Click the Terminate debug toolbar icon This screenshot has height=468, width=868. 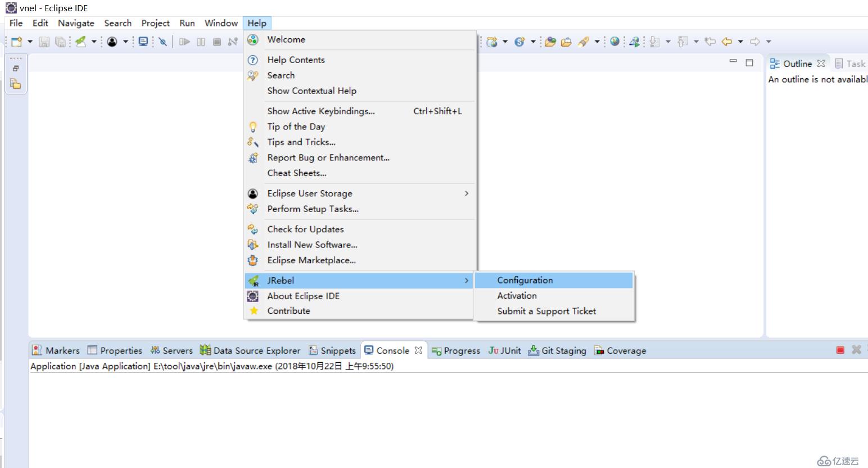[x=217, y=42]
